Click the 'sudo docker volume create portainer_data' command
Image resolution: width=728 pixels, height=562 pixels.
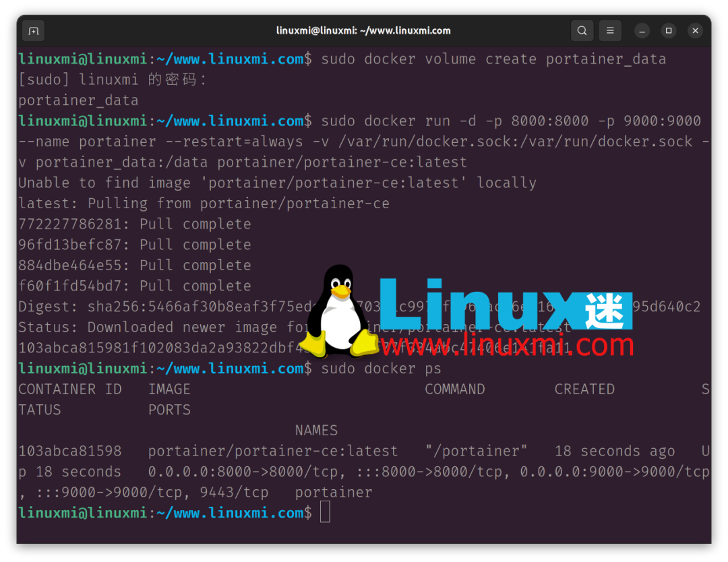tap(493, 59)
